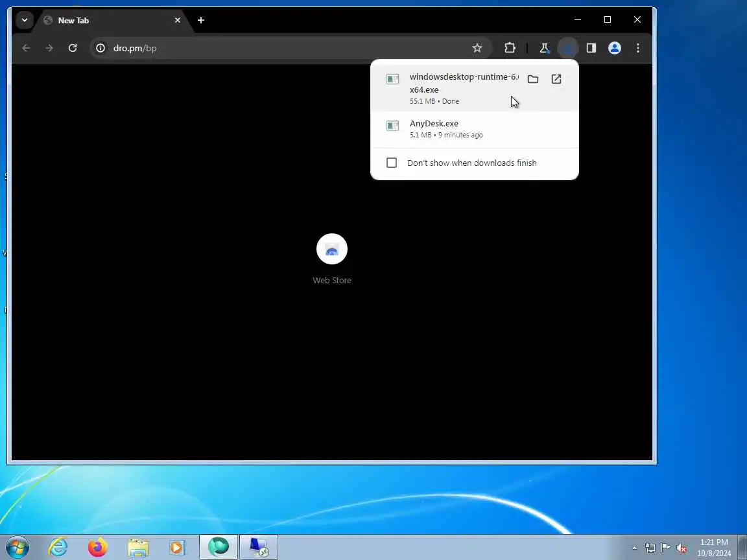Select the New Tab tab
The width and height of the screenshot is (747, 560).
coord(112,21)
